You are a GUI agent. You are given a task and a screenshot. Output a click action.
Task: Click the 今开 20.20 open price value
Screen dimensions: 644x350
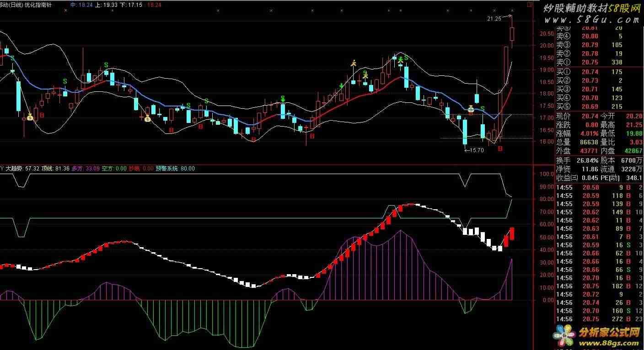(x=633, y=117)
